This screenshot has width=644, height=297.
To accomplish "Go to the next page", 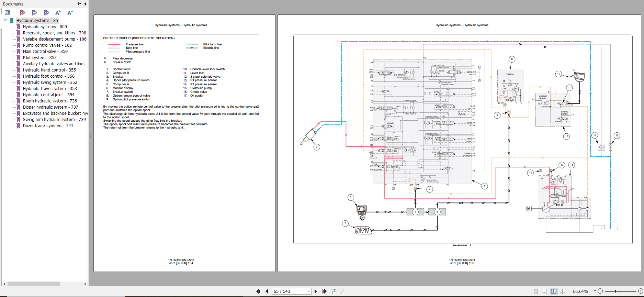I will tap(316, 291).
